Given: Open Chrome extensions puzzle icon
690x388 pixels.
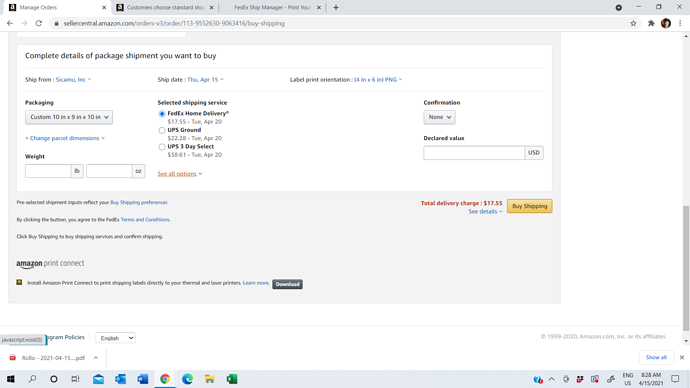Looking at the screenshot, I should [651, 23].
